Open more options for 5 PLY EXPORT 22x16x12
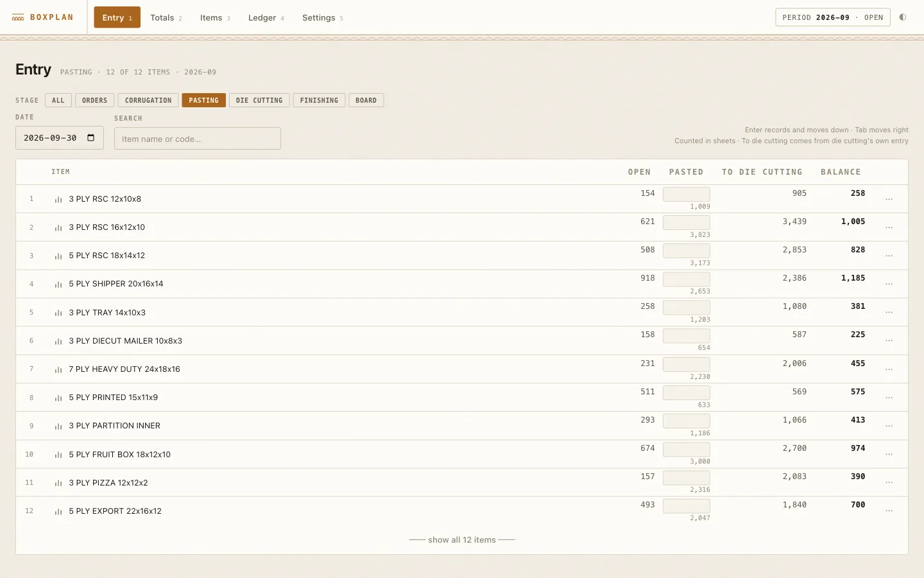924x578 pixels. point(889,511)
